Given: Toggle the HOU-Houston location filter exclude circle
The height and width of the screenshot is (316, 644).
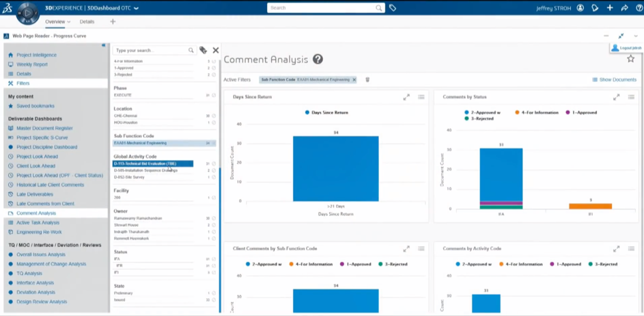Looking at the screenshot, I should point(214,123).
